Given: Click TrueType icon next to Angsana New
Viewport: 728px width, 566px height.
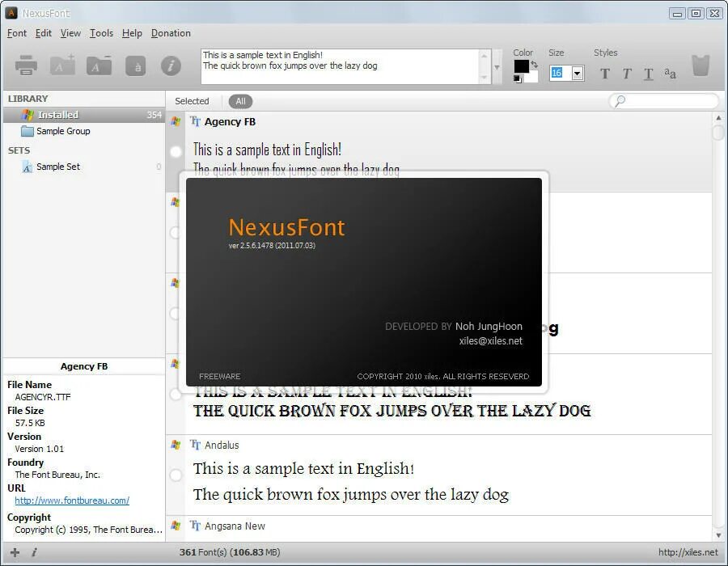Looking at the screenshot, I should [196, 526].
